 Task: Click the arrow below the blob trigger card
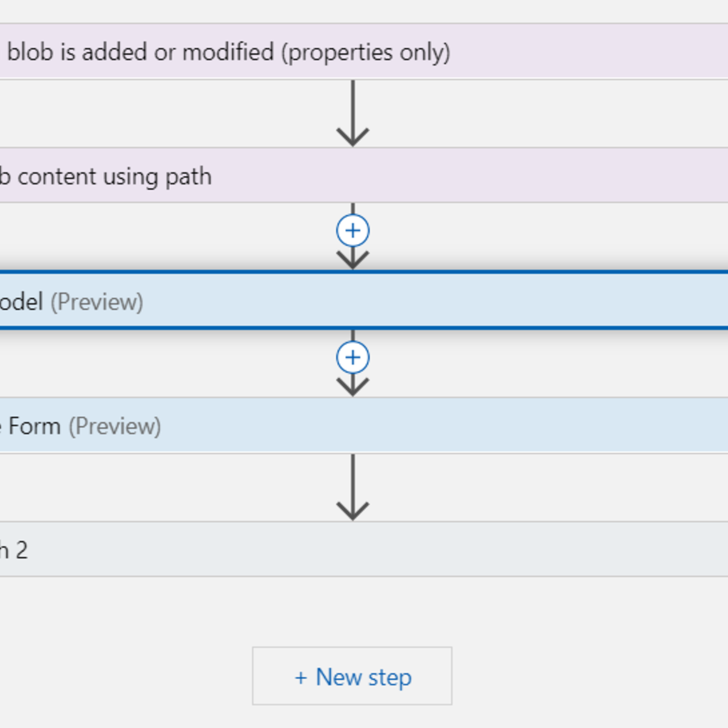[352, 114]
